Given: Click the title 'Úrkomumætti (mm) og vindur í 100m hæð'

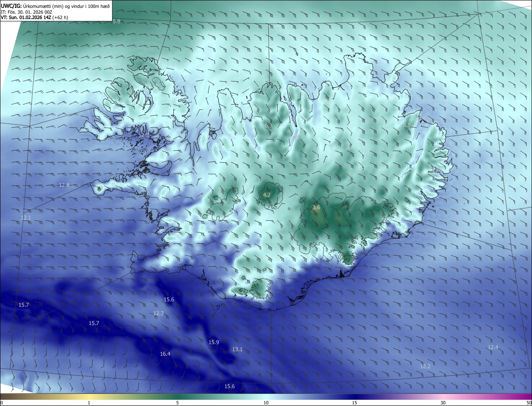Looking at the screenshot, I should (x=66, y=6).
